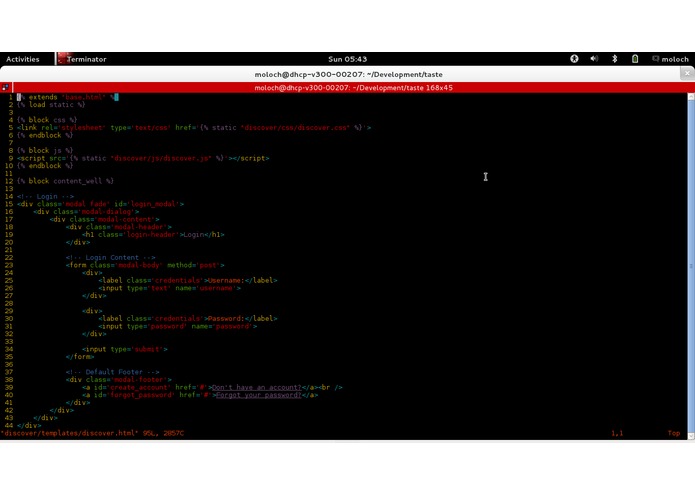Click the Login Content comment

point(110,257)
